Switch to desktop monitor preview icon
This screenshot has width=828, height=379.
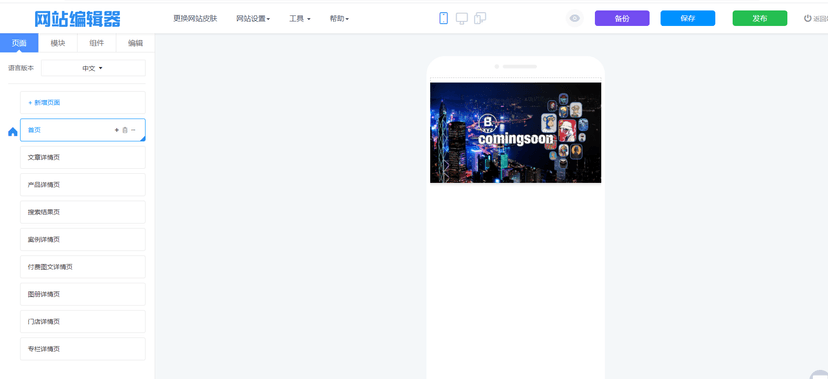tap(462, 18)
